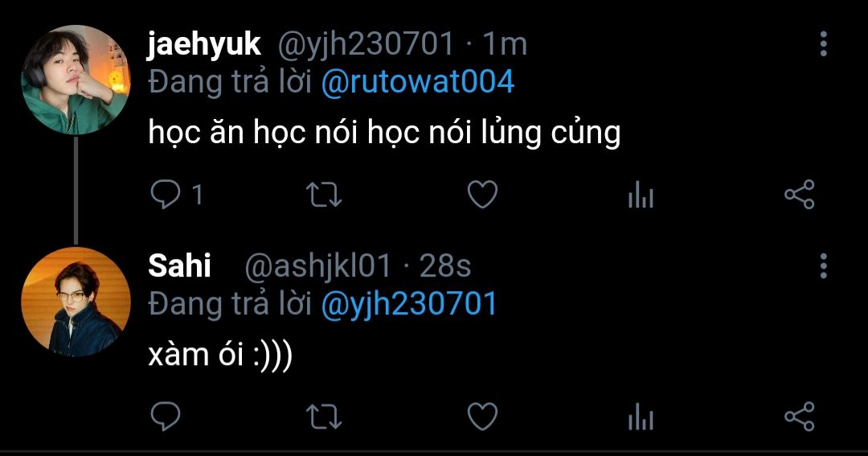Reply to Sahi's tweet

pos(166,417)
